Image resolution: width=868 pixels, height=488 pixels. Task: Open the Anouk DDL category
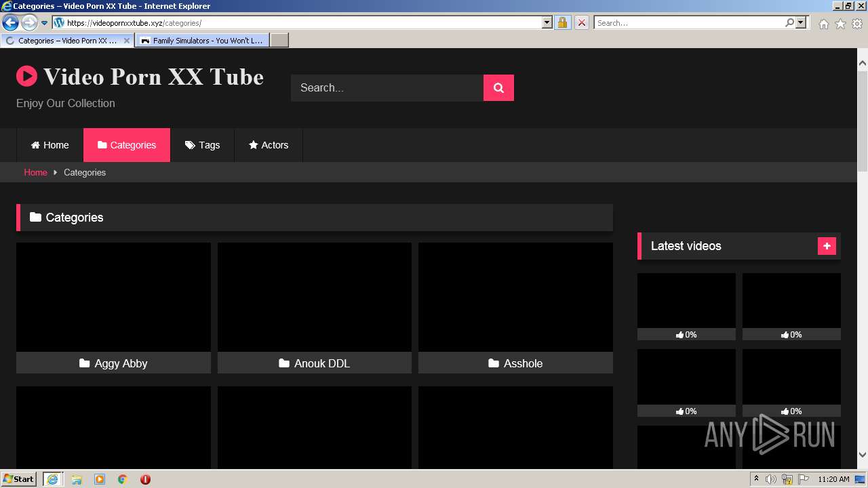pos(314,363)
